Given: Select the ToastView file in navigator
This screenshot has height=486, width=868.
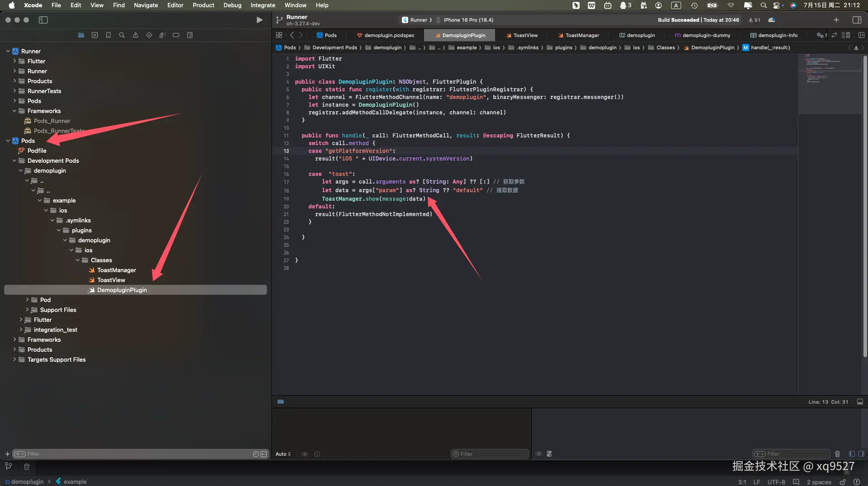Looking at the screenshot, I should [111, 280].
